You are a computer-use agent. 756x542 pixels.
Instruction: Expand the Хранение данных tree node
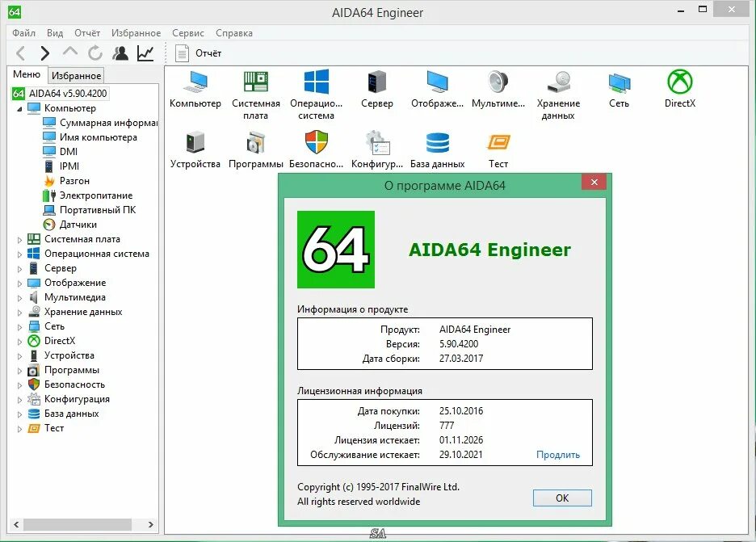click(19, 313)
